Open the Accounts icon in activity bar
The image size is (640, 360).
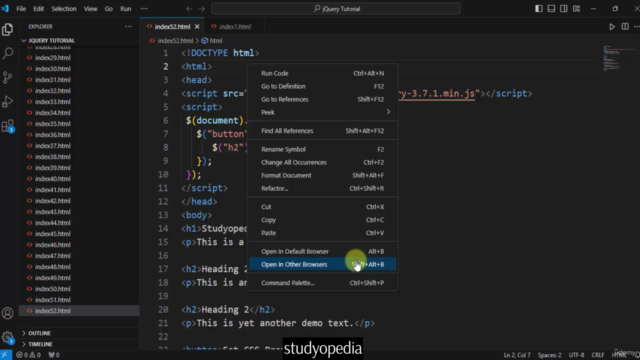coord(7,313)
